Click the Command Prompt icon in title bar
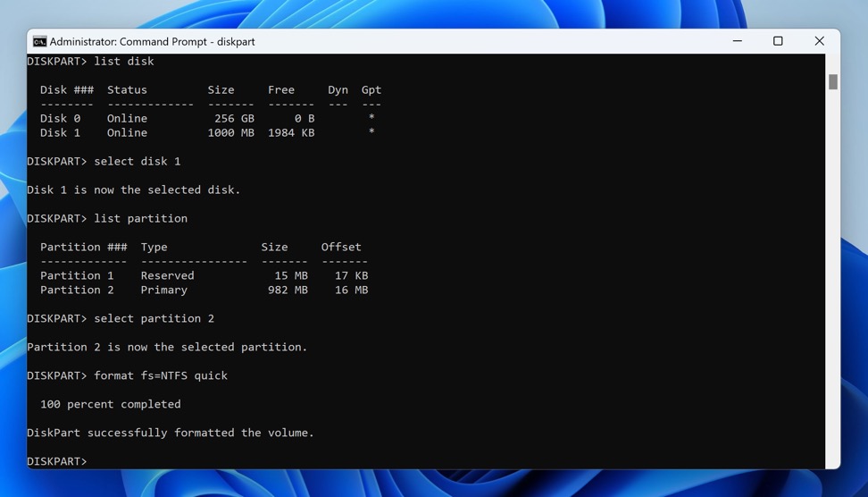Viewport: 868px width, 497px height. tap(40, 41)
